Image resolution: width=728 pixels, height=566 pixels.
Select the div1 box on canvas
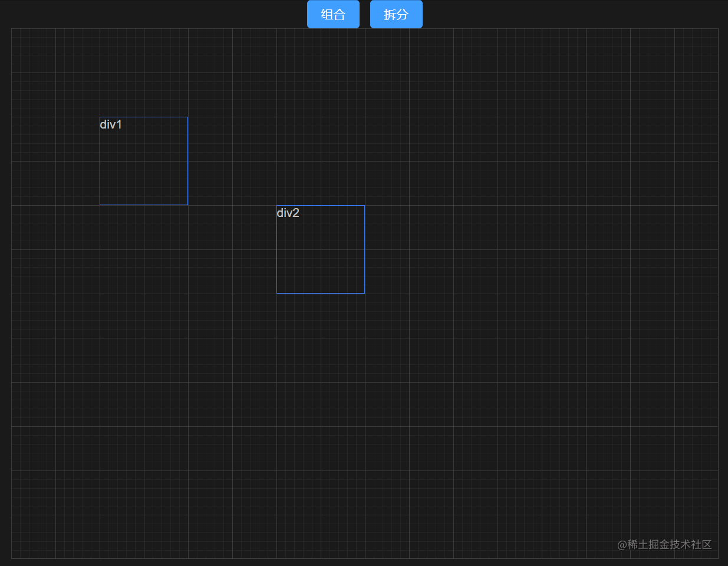click(x=144, y=161)
